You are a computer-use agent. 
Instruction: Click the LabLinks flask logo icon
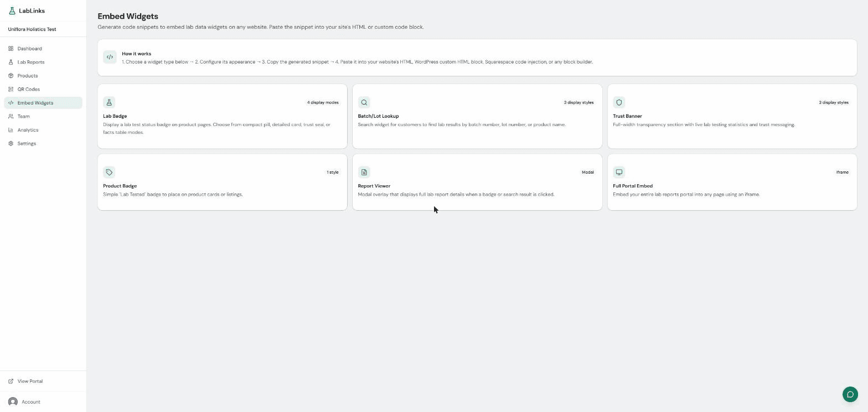click(x=12, y=11)
